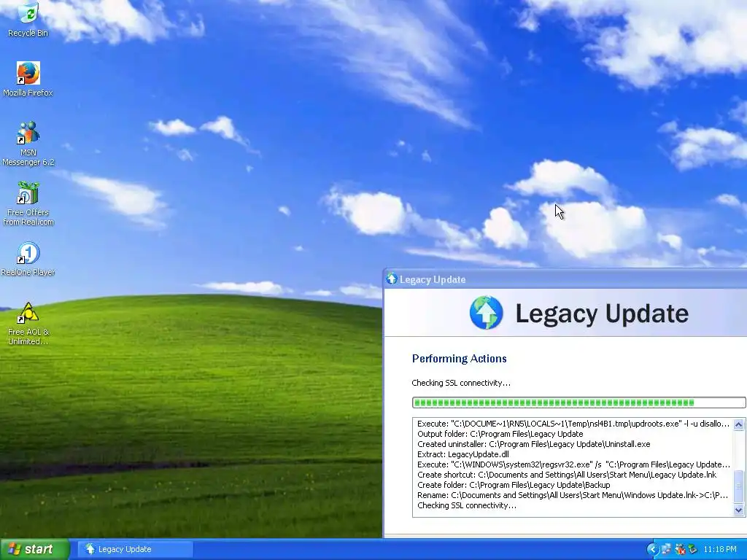Select the regsvr32.exe Execute log line
The width and height of the screenshot is (747, 560).
573,464
